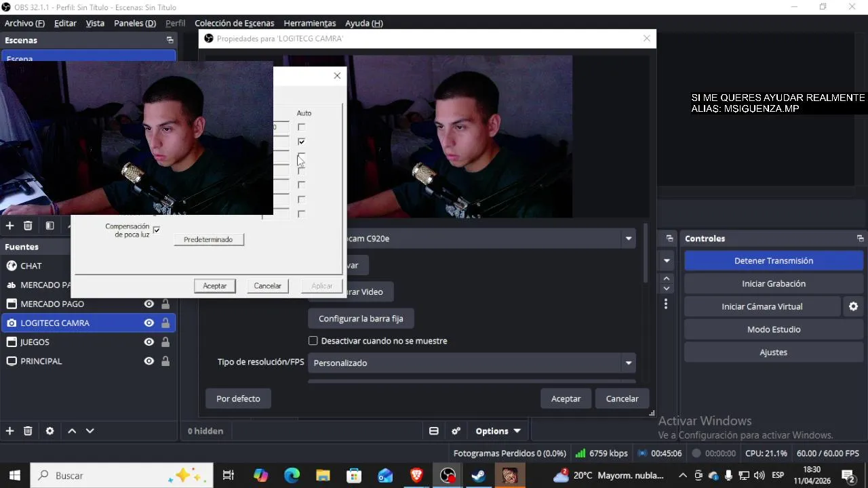The width and height of the screenshot is (868, 488).
Task: Lock the LOGITECG CAMRA source
Action: click(165, 323)
